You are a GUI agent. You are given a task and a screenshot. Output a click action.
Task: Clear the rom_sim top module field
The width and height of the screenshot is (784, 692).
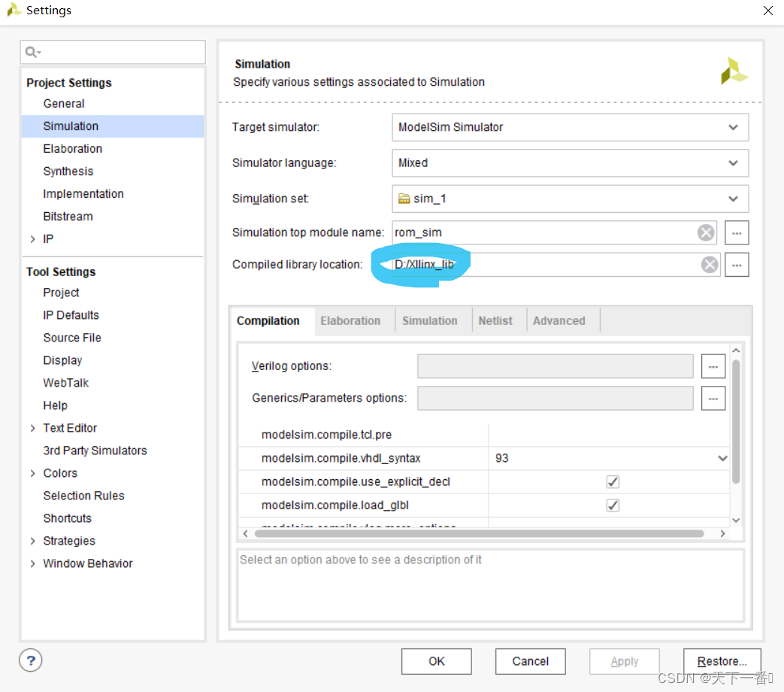pos(706,232)
